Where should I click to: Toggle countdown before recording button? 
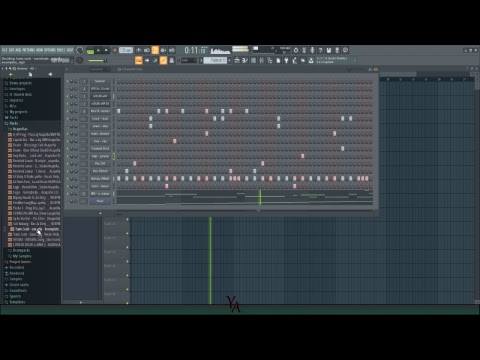coord(155,50)
